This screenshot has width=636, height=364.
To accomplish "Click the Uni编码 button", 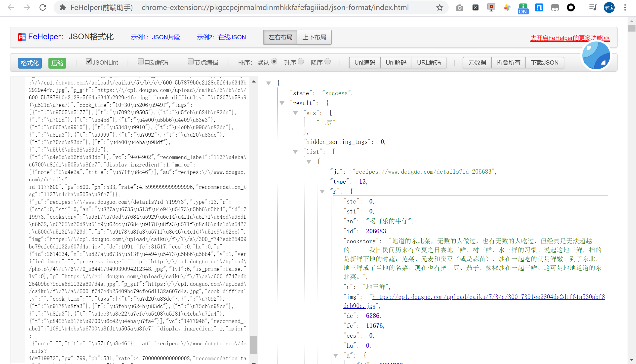I will click(365, 63).
